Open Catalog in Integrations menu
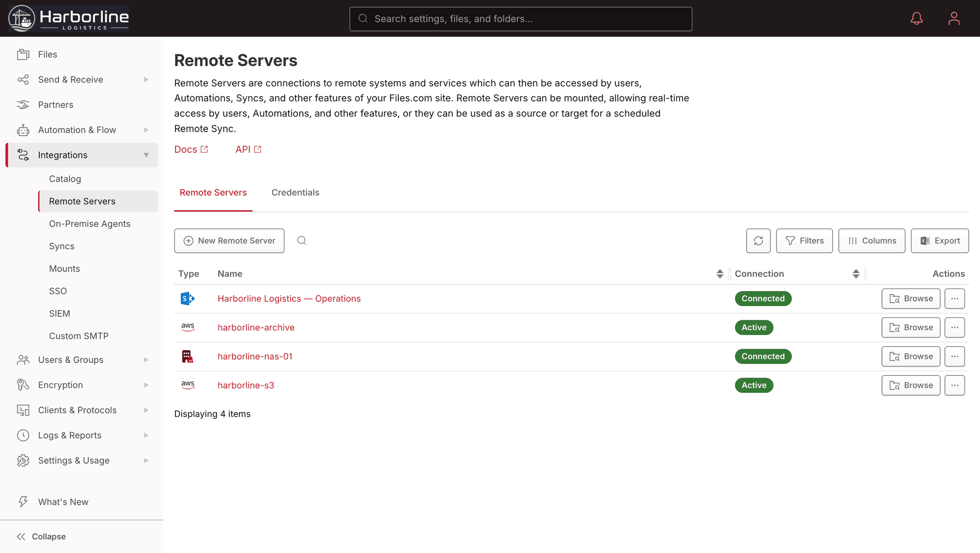This screenshot has width=980, height=553. [65, 179]
